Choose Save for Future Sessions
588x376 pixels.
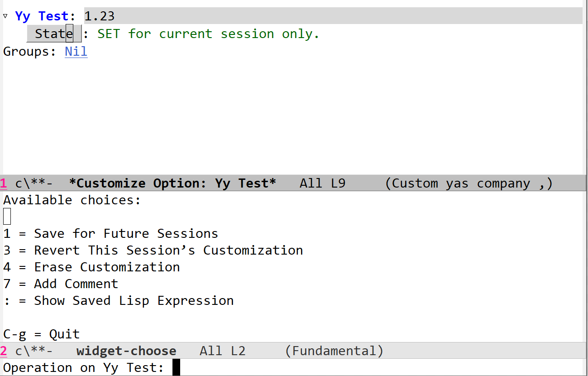(126, 234)
